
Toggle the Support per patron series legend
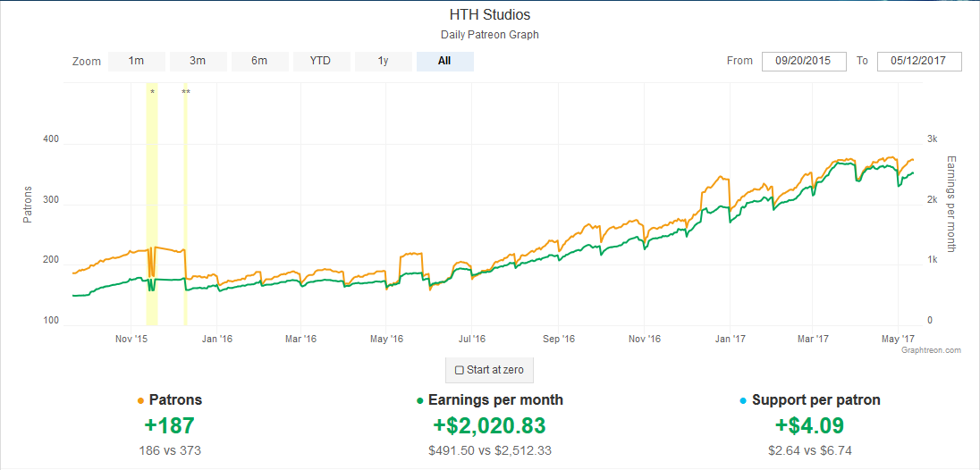tap(809, 400)
